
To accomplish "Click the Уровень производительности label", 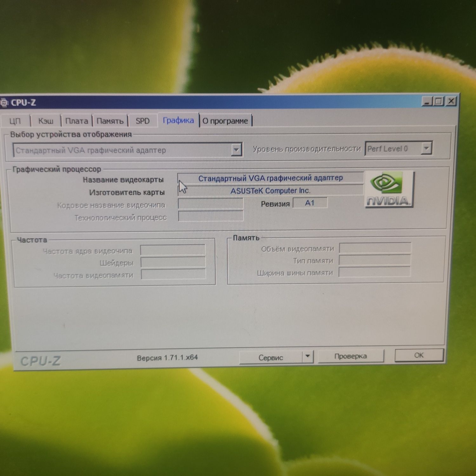I will click(x=307, y=149).
